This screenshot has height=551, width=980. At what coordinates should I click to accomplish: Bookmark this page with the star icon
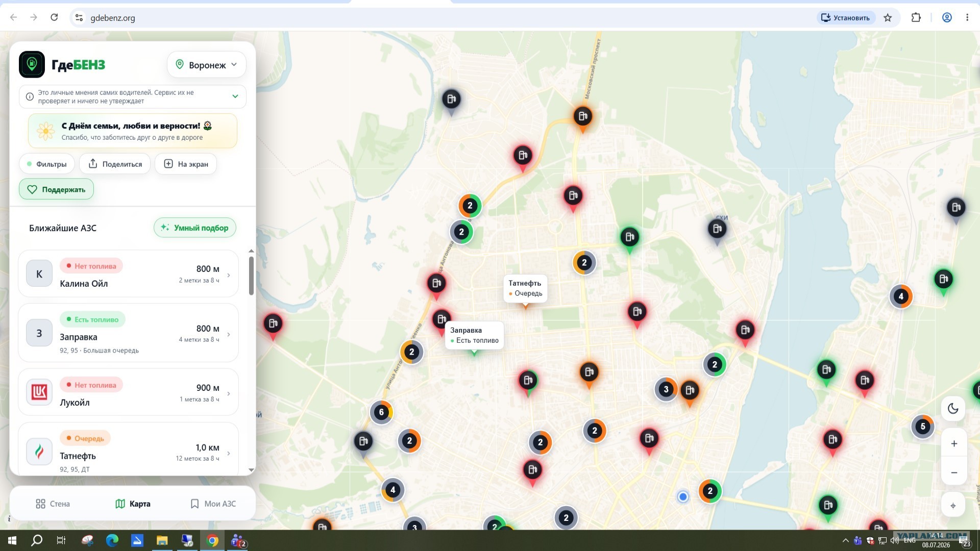888,17
